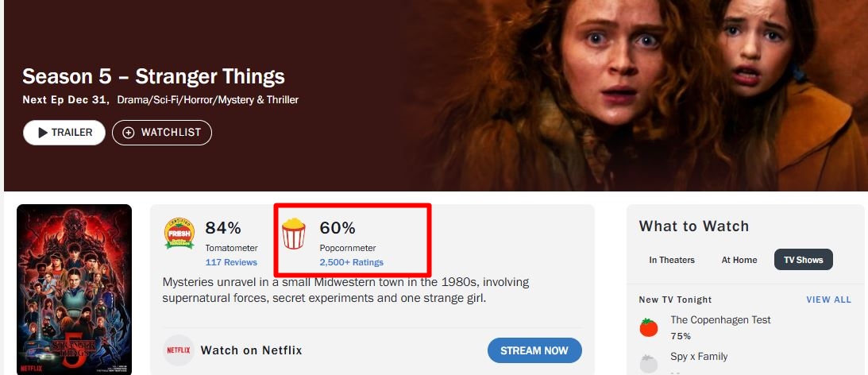The image size is (868, 375).
Task: Click the Stranger Things Season 5 poster thumbnail
Action: [x=74, y=289]
